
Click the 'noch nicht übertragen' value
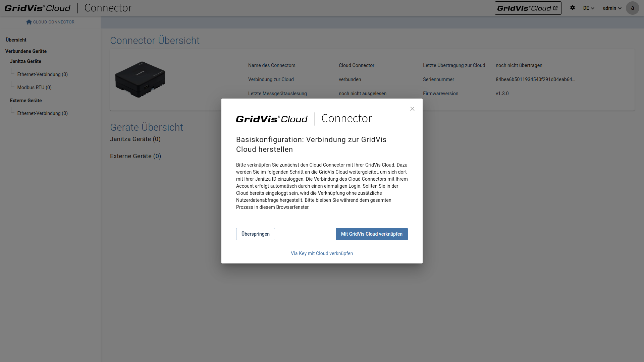click(519, 65)
